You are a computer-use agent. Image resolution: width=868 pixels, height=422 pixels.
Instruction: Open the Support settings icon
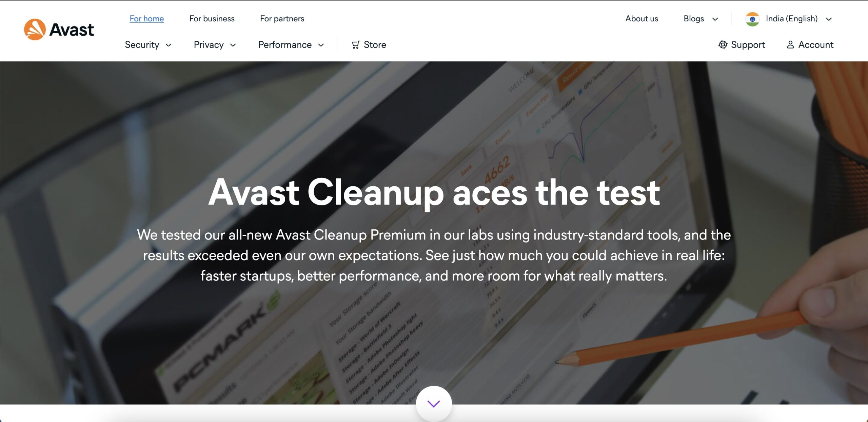click(723, 44)
